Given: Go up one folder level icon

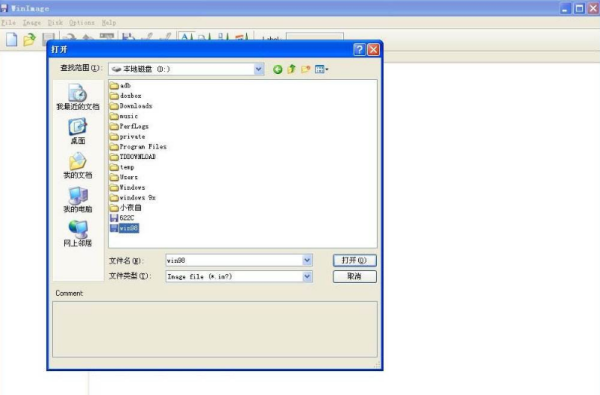Looking at the screenshot, I should pos(292,69).
